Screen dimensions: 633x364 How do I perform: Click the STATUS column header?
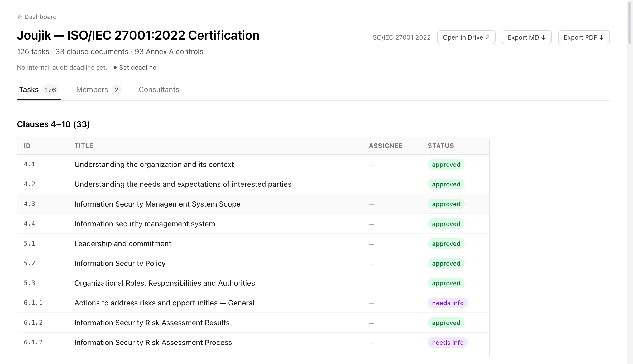pos(441,146)
